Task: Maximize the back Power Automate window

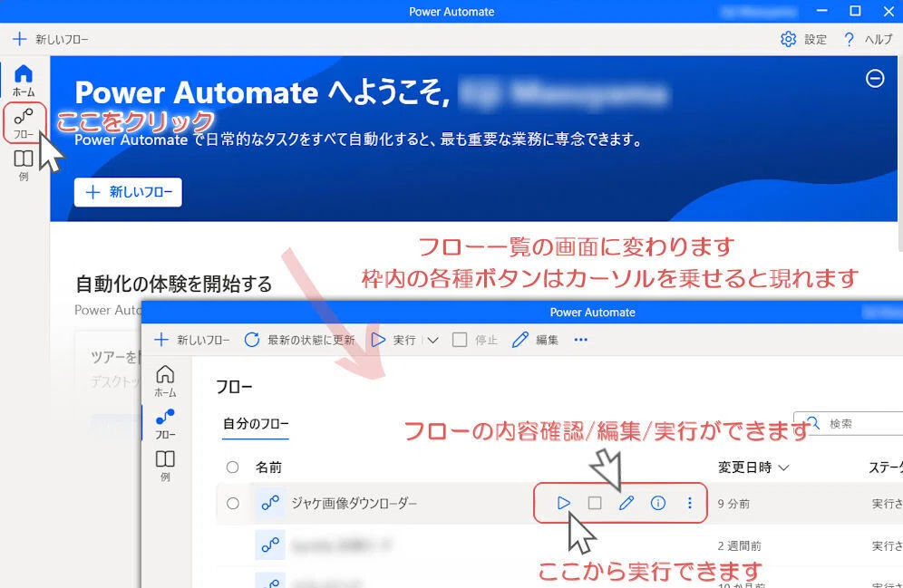Action: (855, 11)
